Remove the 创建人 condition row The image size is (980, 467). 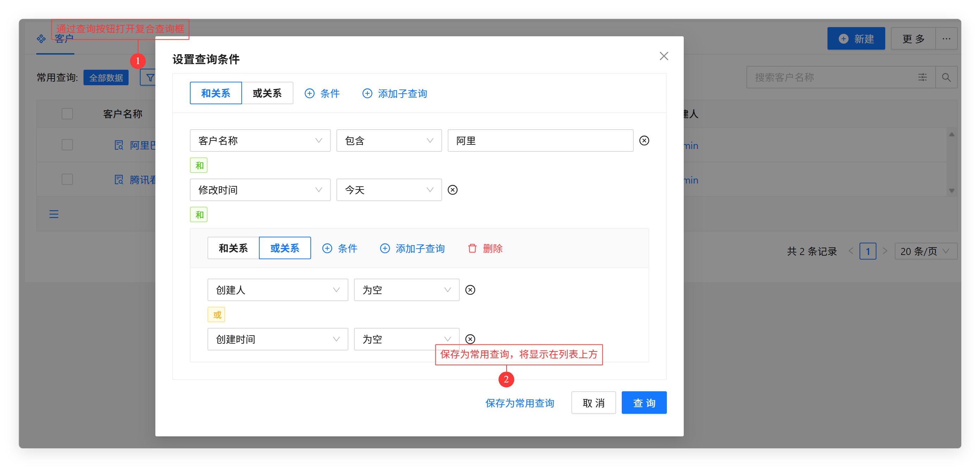(x=470, y=290)
